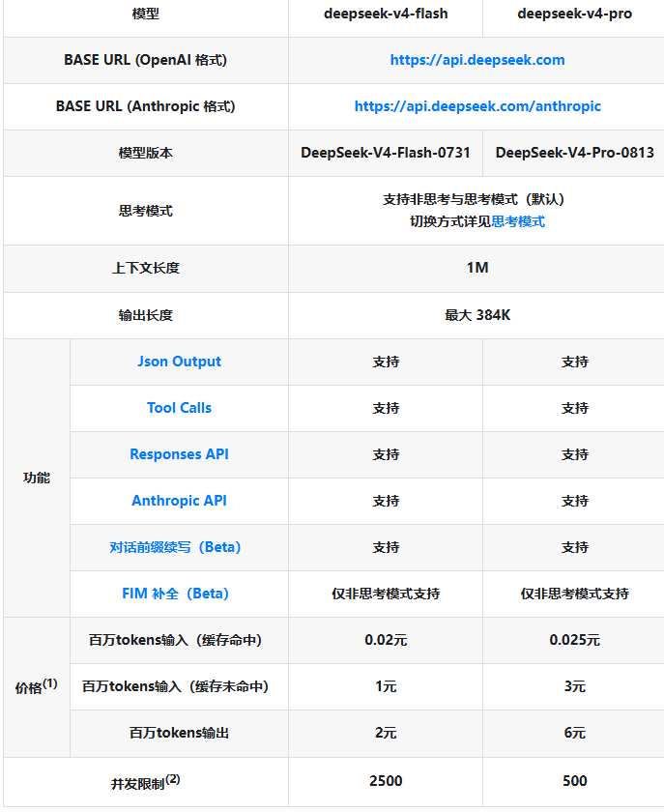The width and height of the screenshot is (664, 812).
Task: Click 支持 for Responses API under deepseek-v4-flash
Action: click(386, 454)
